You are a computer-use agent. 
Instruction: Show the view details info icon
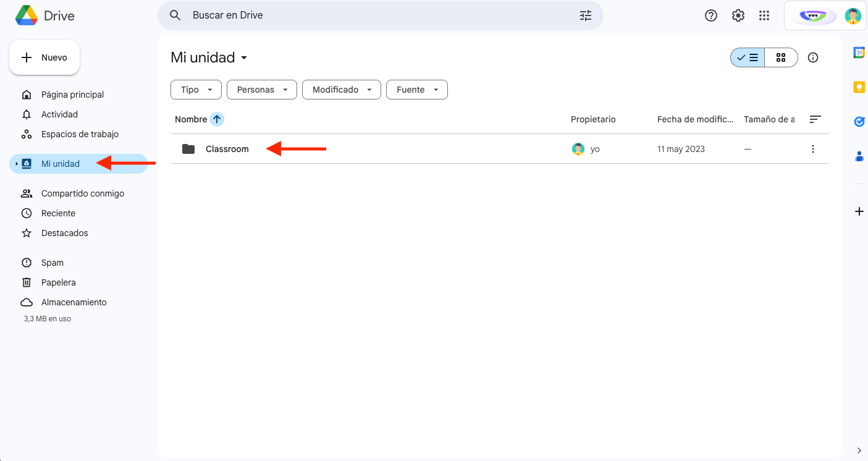click(813, 57)
